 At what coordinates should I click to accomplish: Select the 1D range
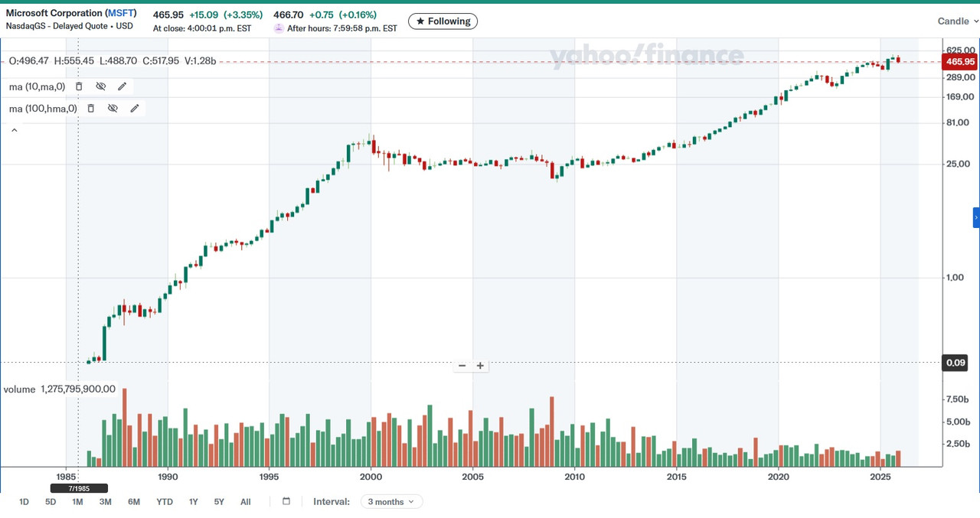pos(24,502)
